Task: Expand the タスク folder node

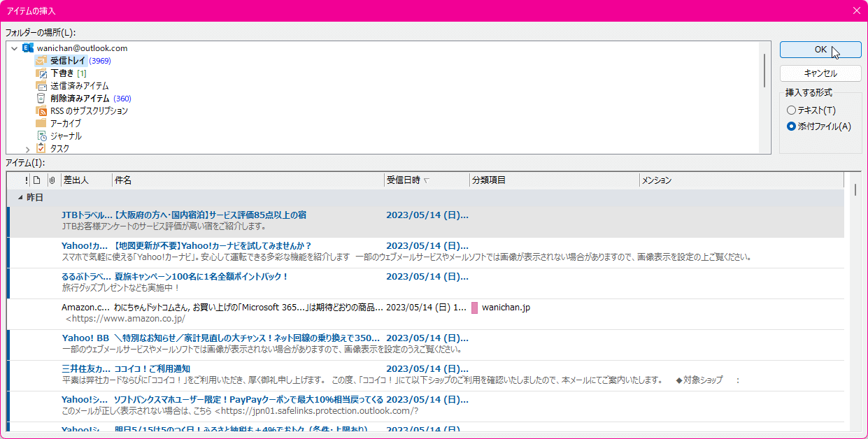Action: click(28, 149)
